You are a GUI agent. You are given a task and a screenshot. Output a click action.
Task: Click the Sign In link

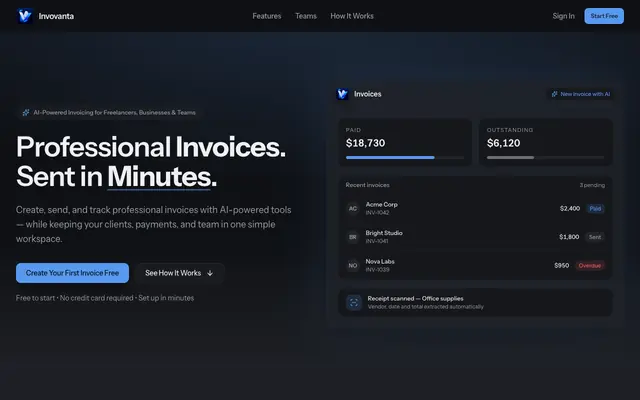point(563,16)
